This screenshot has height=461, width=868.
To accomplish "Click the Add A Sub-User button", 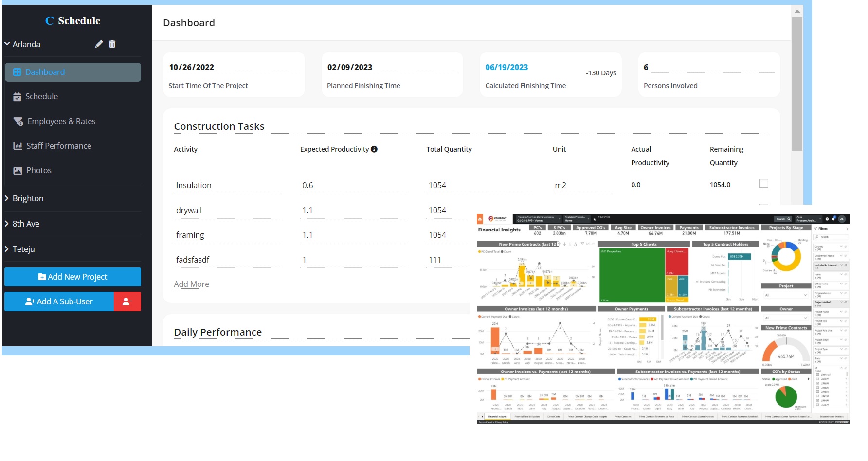I will [x=59, y=301].
